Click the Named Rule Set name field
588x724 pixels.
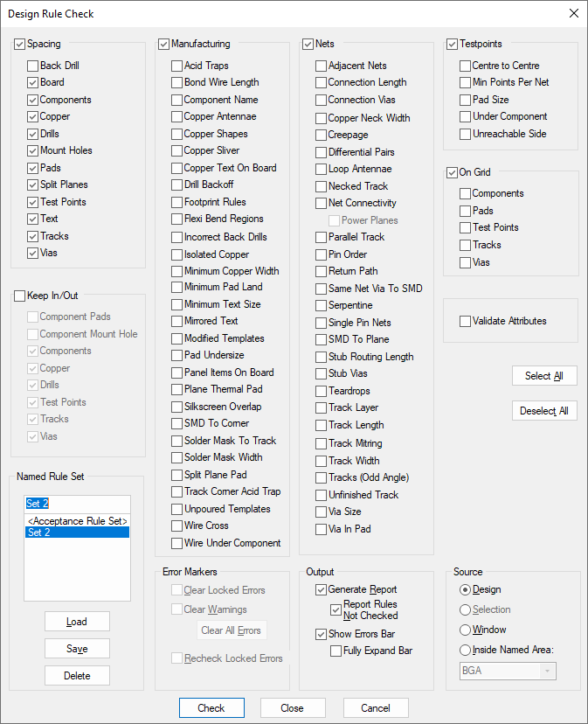tap(77, 504)
